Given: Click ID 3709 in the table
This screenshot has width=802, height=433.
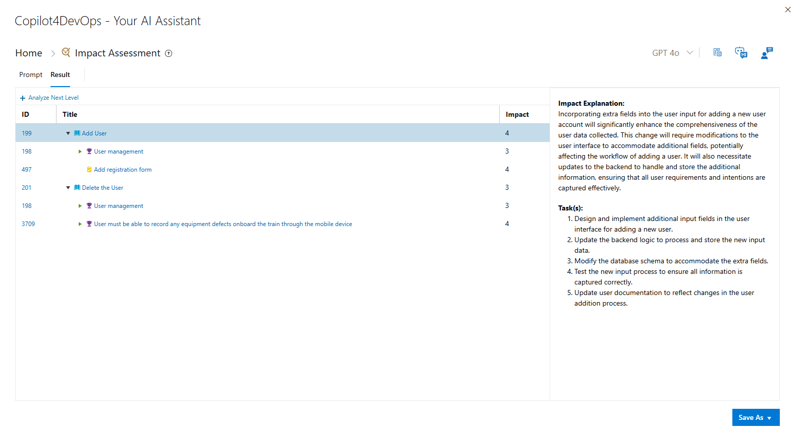Looking at the screenshot, I should 28,224.
